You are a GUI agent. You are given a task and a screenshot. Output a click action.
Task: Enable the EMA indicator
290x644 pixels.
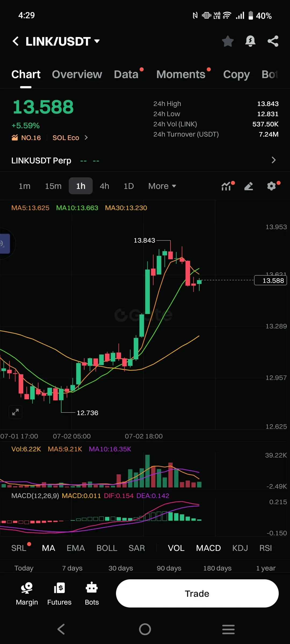pos(76,548)
